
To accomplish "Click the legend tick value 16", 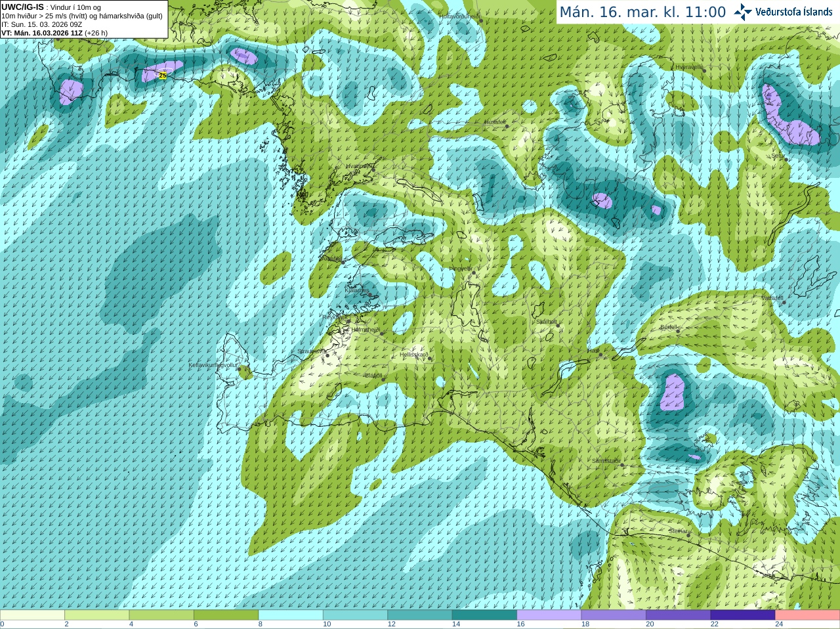I will point(521,624).
